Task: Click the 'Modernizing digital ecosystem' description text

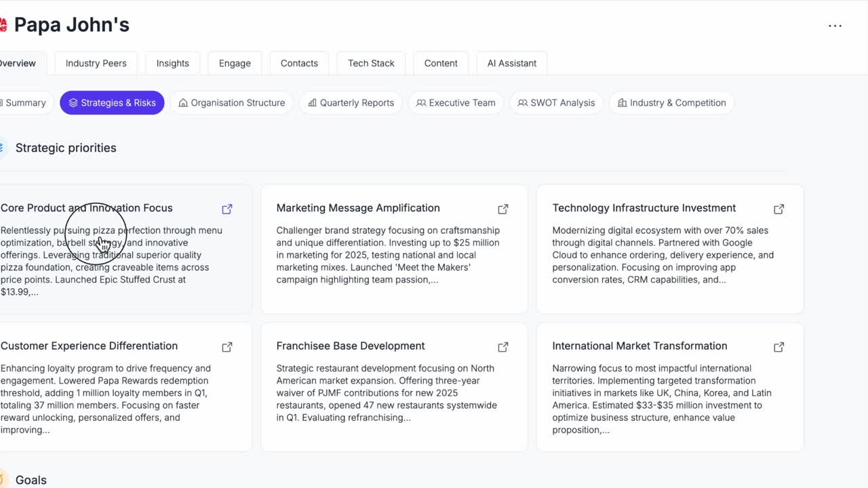Action: [663, 255]
